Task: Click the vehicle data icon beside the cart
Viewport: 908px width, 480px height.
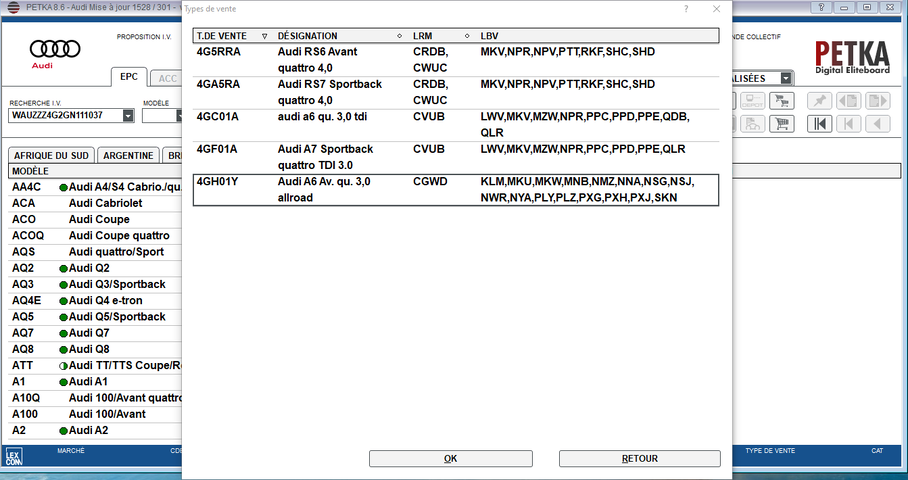Action: (753, 123)
